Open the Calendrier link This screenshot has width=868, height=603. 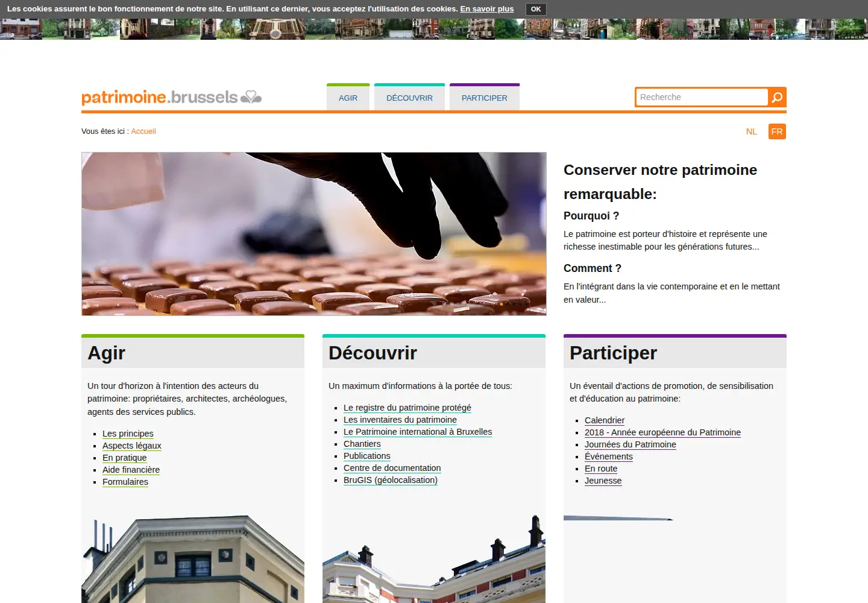tap(605, 420)
